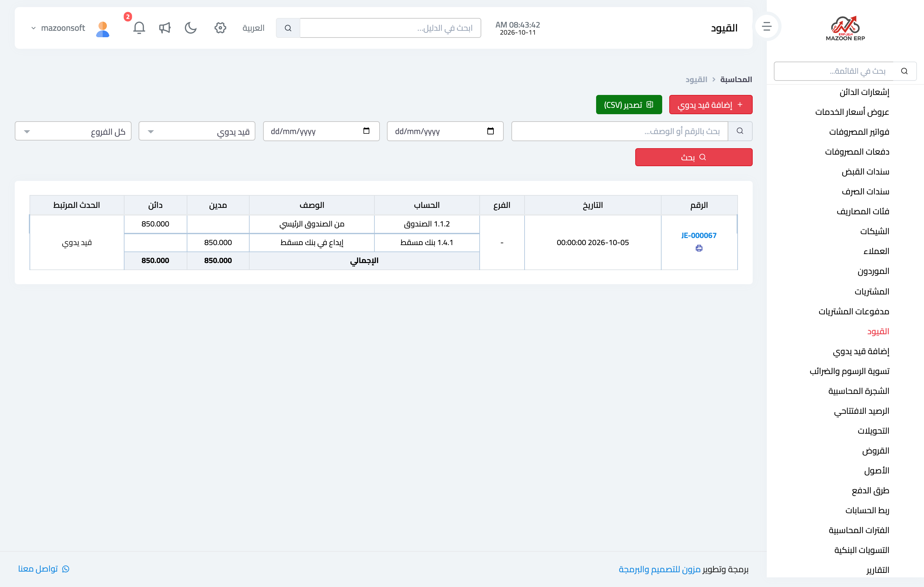The image size is (924, 587).
Task: Click date cell 2026-10-05
Action: pyautogui.click(x=593, y=242)
